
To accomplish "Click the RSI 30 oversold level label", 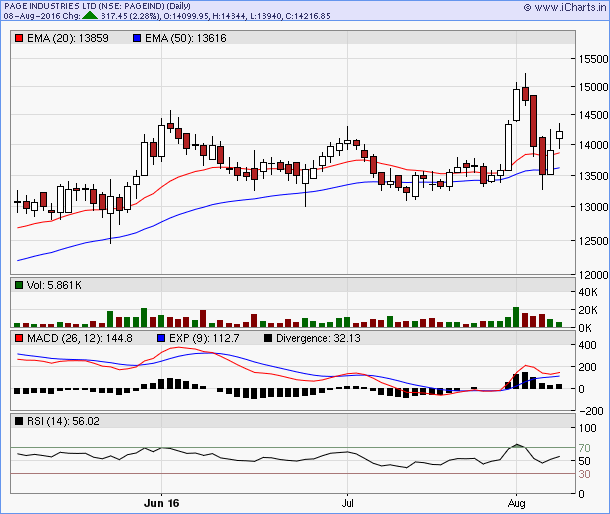I will coord(584,474).
